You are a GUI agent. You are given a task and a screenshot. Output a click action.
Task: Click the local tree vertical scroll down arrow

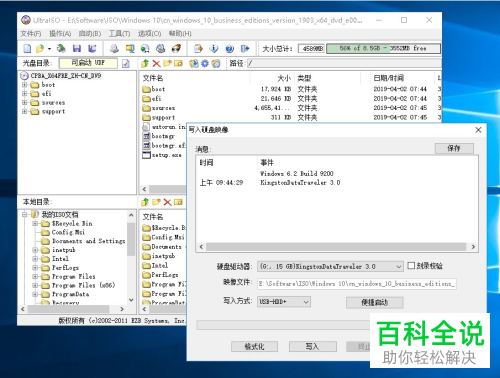131,300
